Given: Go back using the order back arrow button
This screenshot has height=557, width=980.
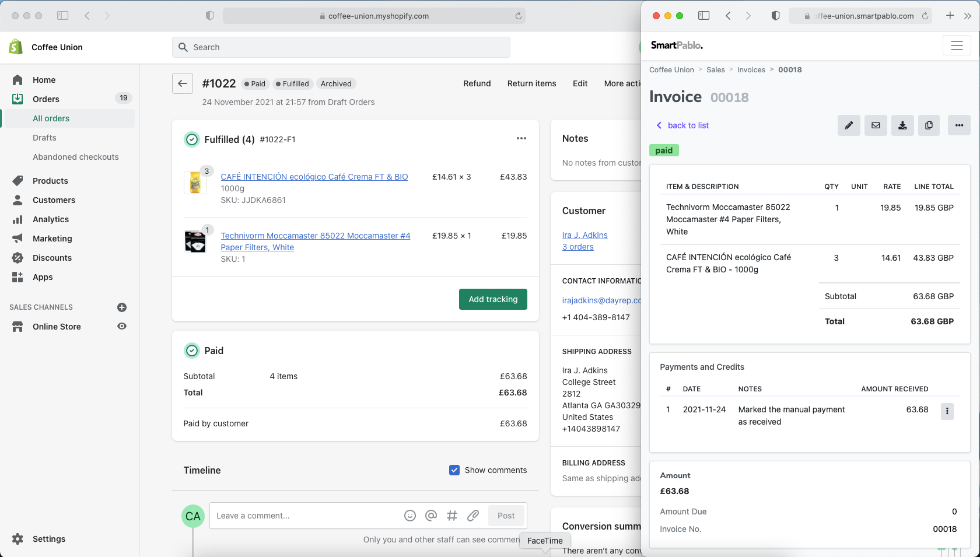Looking at the screenshot, I should tap(183, 83).
